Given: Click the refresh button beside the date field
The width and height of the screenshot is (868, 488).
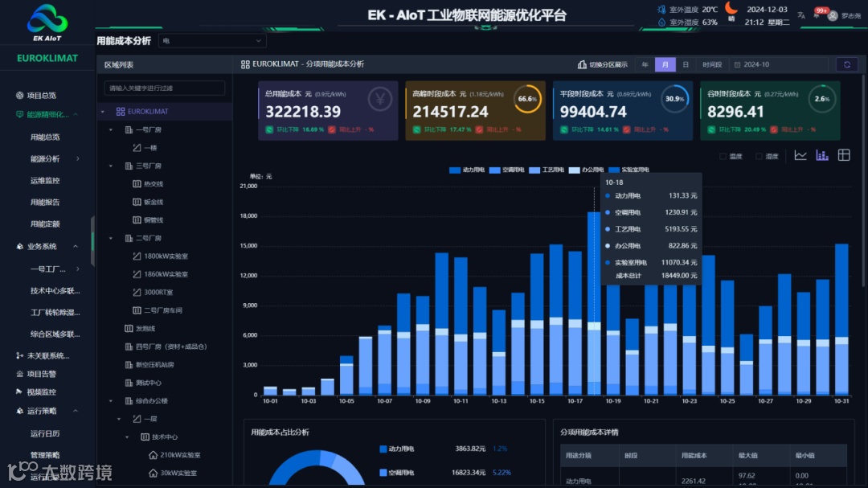Looking at the screenshot, I should (847, 64).
